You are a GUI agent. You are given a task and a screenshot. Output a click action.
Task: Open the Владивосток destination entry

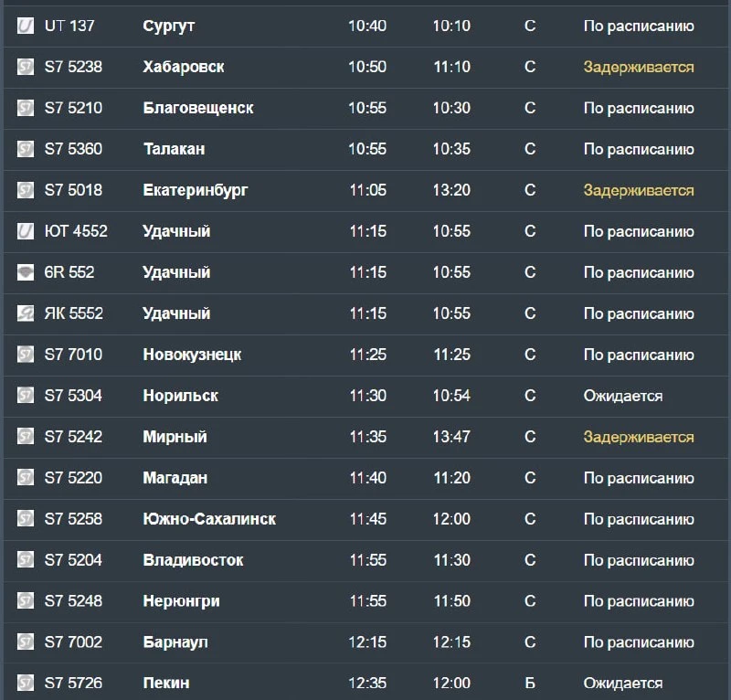(193, 559)
